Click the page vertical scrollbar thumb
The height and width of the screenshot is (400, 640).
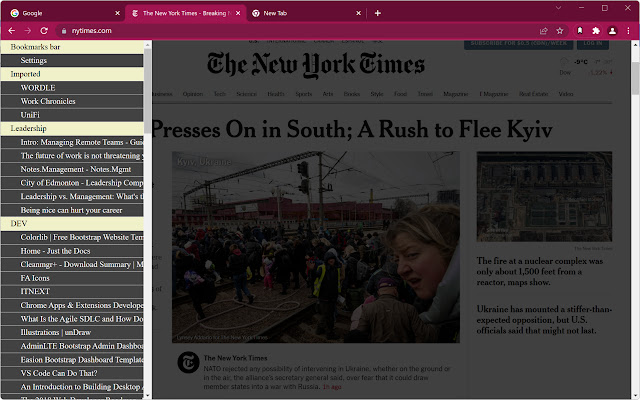636,78
